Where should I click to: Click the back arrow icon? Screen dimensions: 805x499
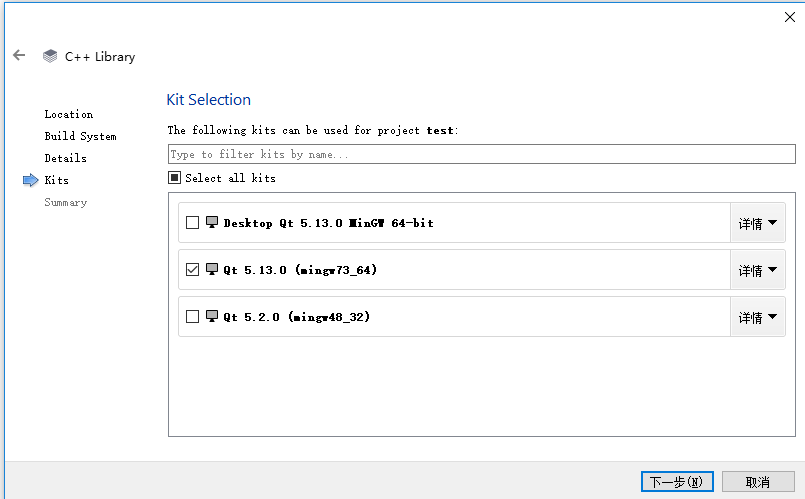19,56
